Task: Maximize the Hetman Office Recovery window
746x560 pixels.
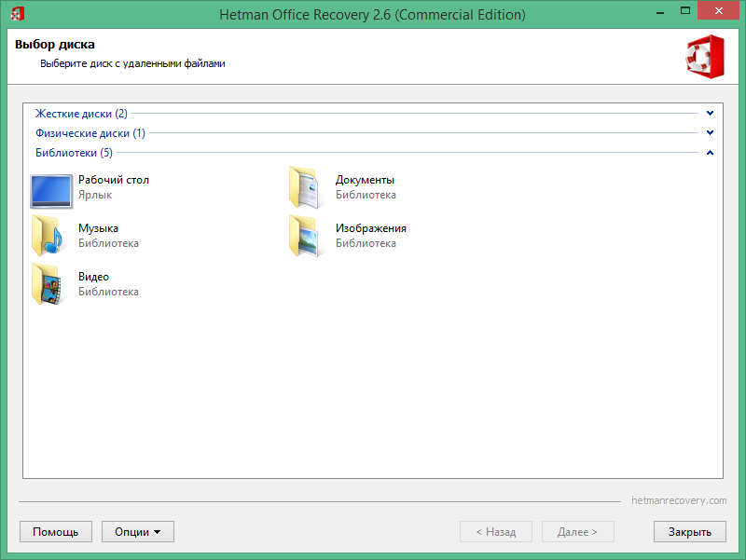Action: tap(685, 10)
